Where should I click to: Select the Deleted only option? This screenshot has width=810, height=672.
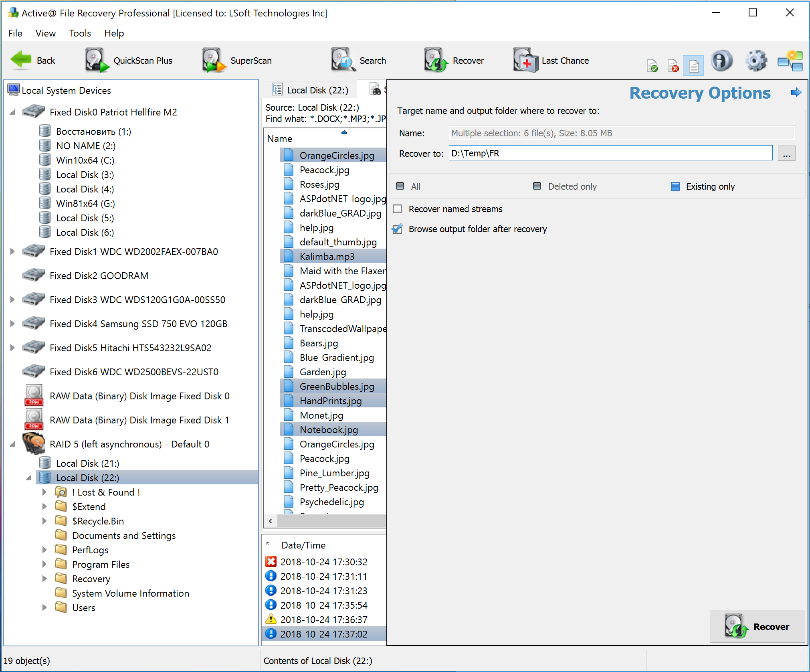(537, 186)
